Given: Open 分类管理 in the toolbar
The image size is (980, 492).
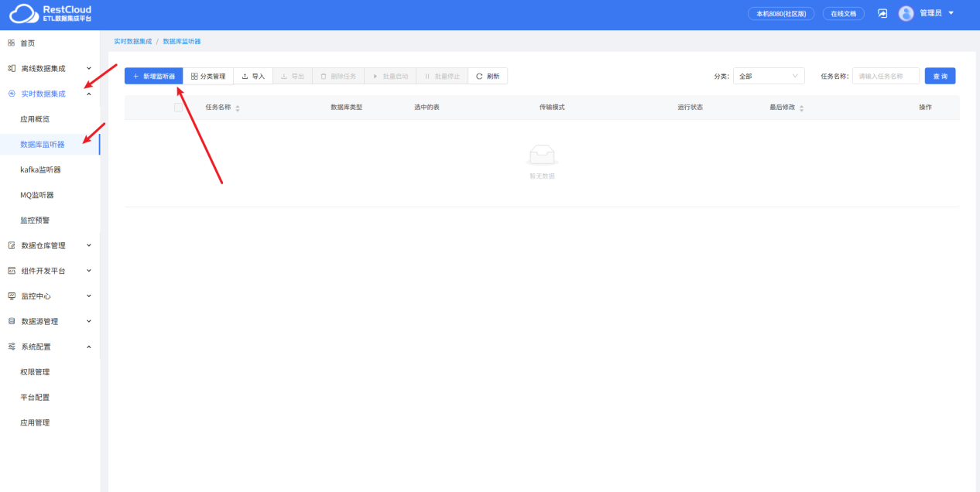Looking at the screenshot, I should [208, 77].
